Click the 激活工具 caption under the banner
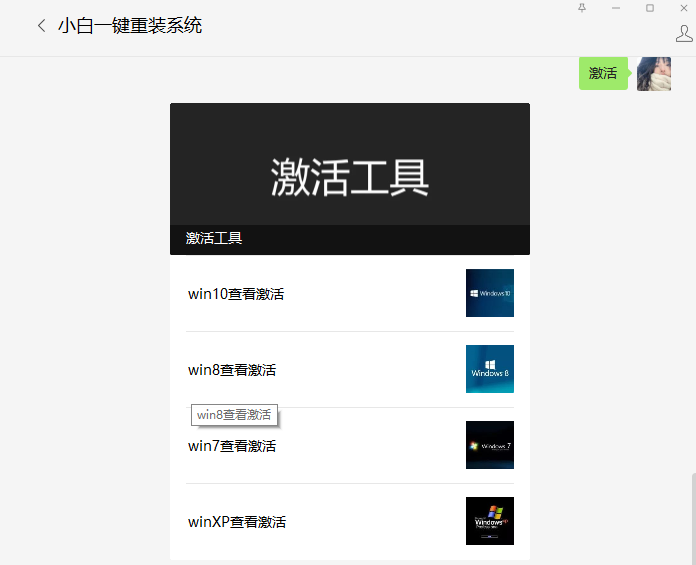Viewport: 696px width, 565px height. [214, 238]
